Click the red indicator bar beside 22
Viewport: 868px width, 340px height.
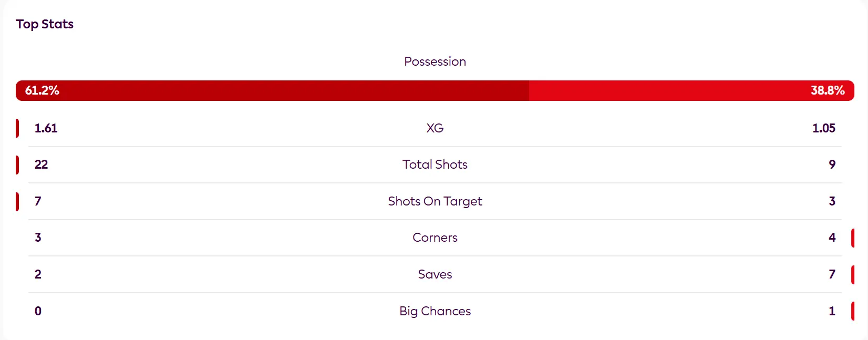17,164
